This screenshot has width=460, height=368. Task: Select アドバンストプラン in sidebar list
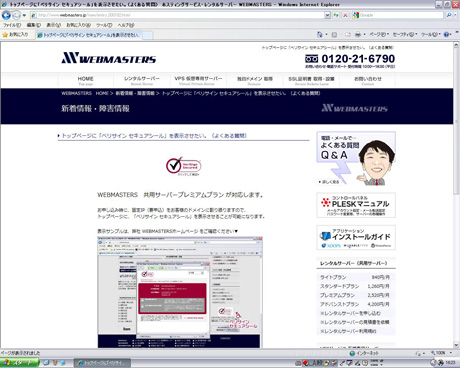(x=340, y=304)
